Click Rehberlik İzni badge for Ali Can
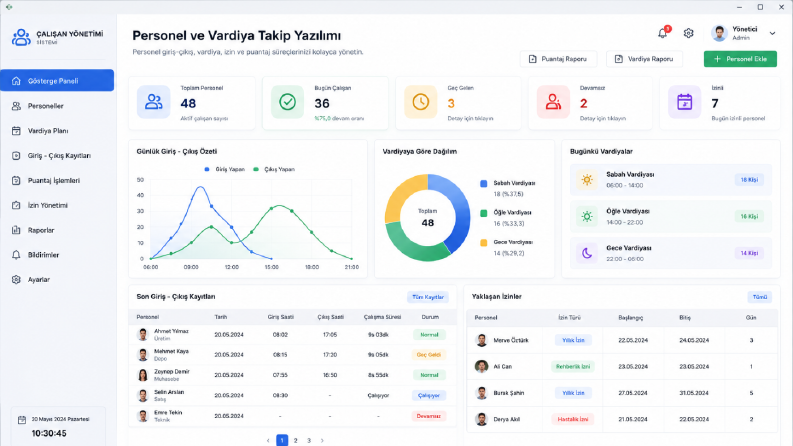This screenshot has height=446, width=793. point(573,367)
